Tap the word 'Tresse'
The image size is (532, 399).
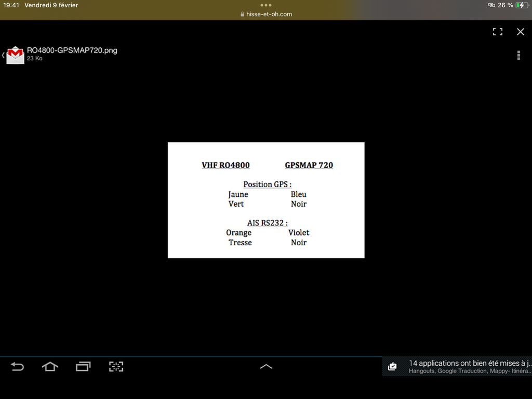coord(240,243)
